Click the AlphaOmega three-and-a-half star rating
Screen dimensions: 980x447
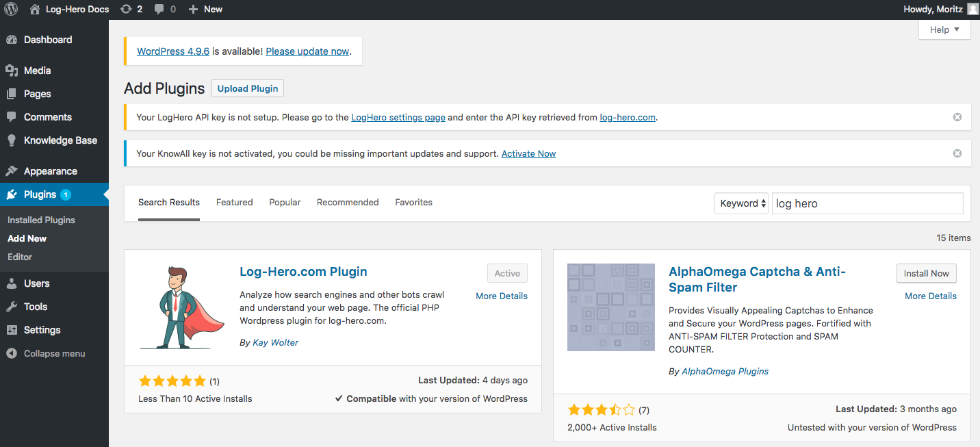click(602, 410)
